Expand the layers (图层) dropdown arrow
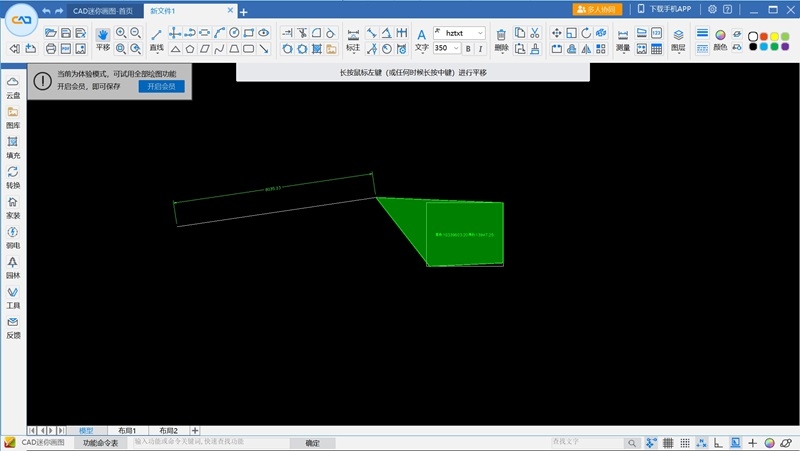800x451 pixels. 678,53
